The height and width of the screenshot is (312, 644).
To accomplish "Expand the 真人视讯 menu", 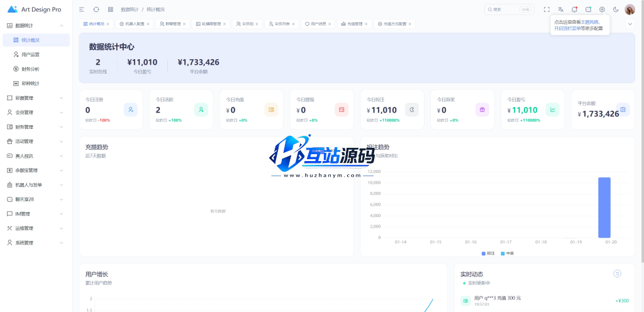I will [36, 155].
